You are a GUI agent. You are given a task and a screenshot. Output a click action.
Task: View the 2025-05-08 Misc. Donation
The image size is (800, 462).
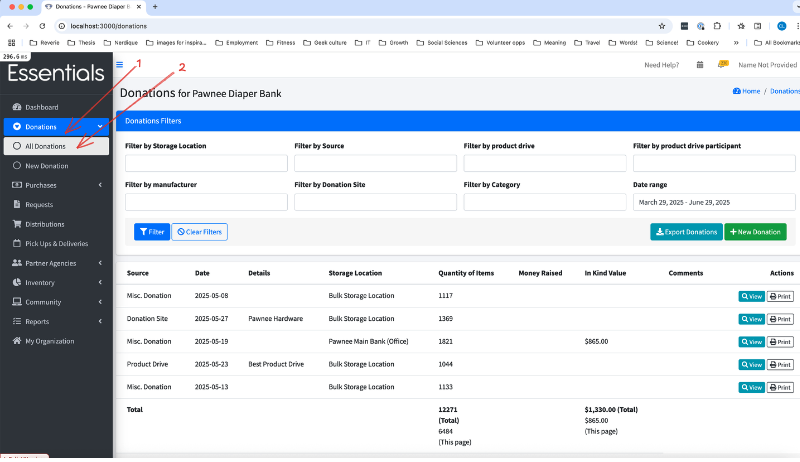click(x=752, y=296)
